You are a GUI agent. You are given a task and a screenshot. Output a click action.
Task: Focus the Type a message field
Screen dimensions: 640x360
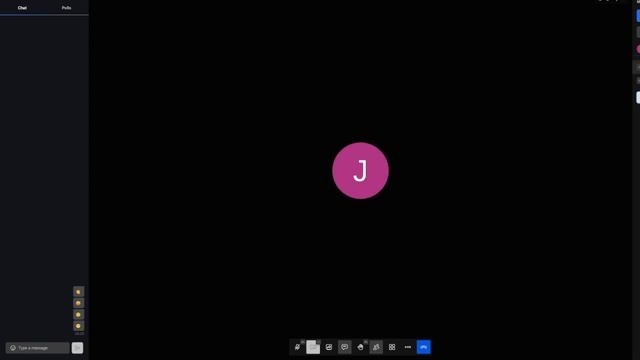pos(38,348)
